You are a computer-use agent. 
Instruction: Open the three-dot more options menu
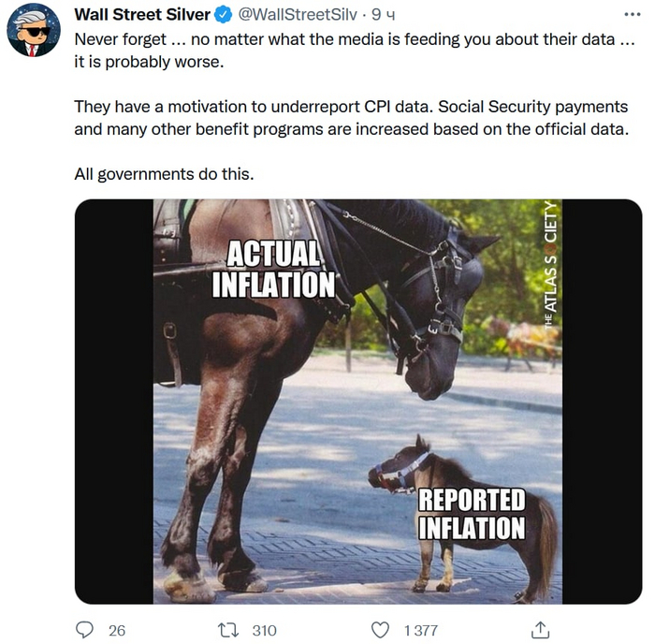coord(633,14)
